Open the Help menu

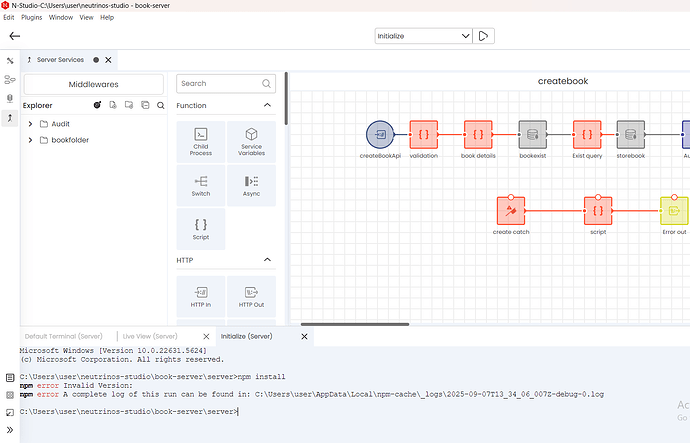pyautogui.click(x=107, y=18)
